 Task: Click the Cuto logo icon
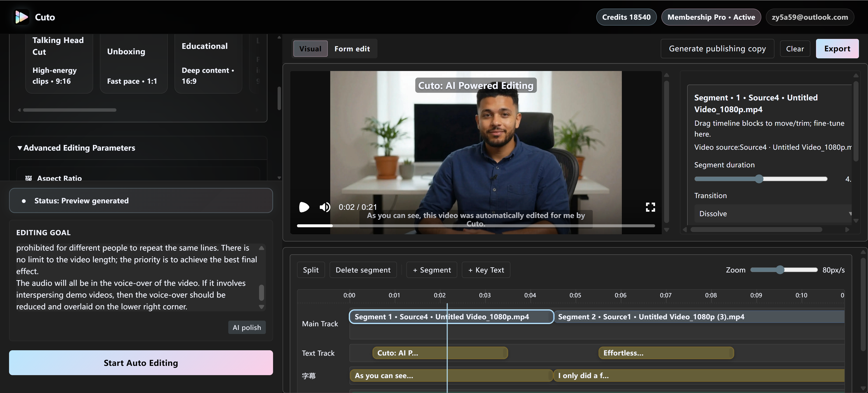(21, 17)
